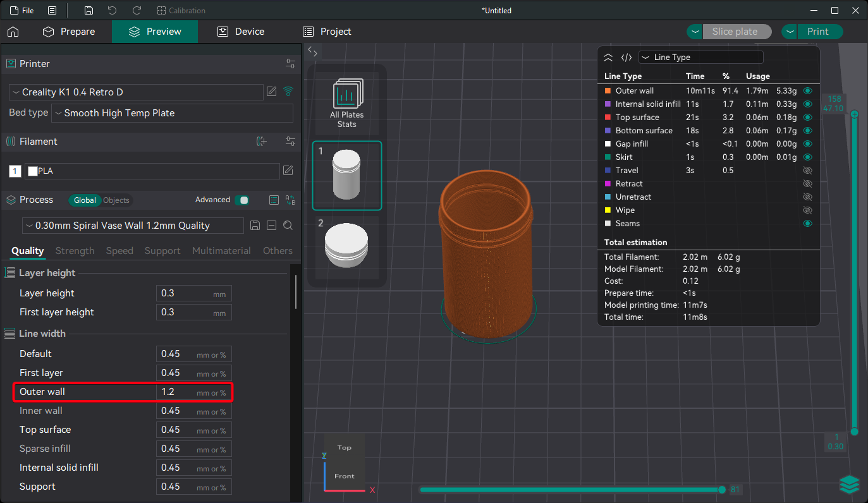The image size is (868, 503).
Task: Edit the PLA filament preset
Action: click(288, 171)
